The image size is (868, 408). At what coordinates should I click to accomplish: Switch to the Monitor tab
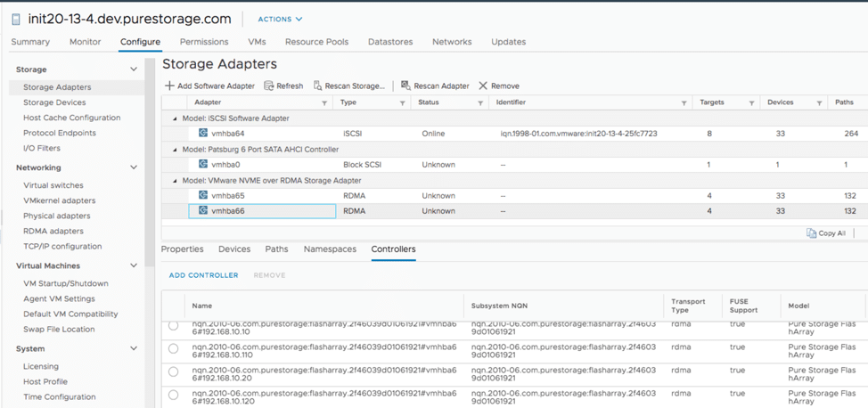[86, 42]
